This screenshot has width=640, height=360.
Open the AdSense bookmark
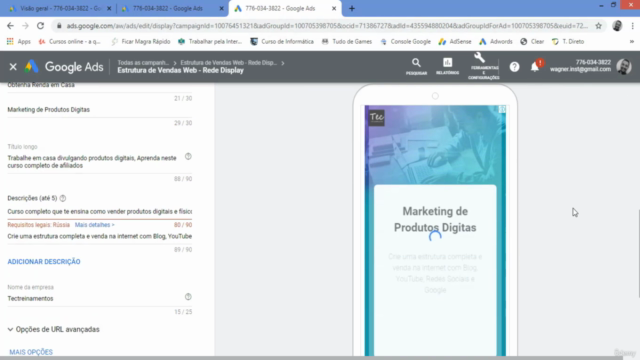coord(455,42)
